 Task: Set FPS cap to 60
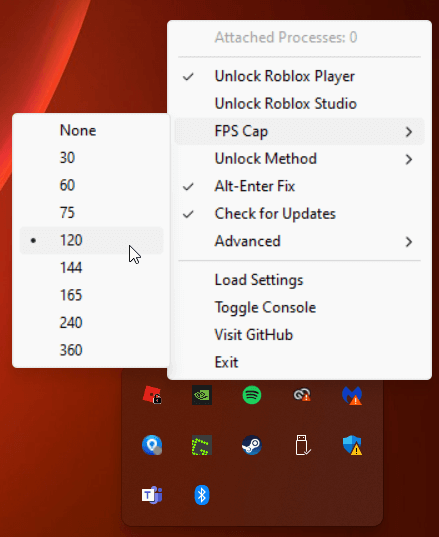click(91, 185)
